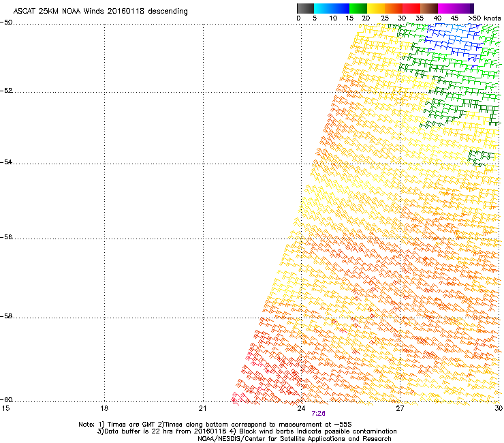The image size is (504, 443).
Task: Click the 27 longitude axis label
Action: [400, 408]
